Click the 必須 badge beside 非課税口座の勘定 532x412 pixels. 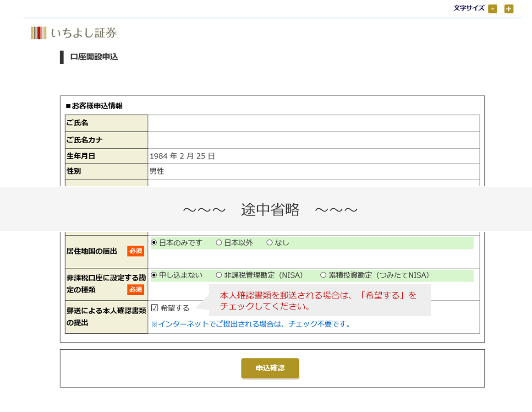click(x=136, y=290)
